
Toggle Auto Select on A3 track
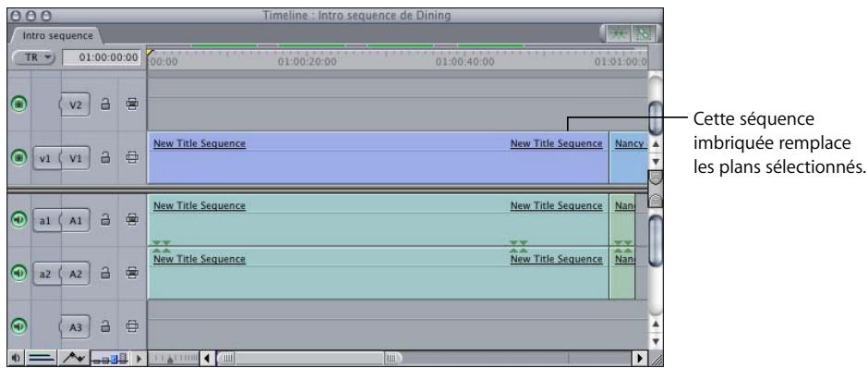[132, 325]
